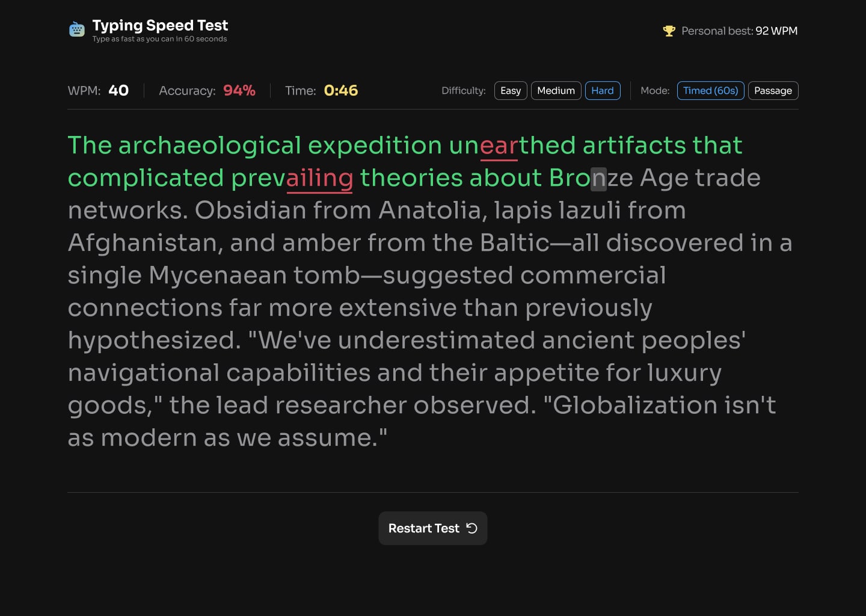Click the WPM value of 40

pyautogui.click(x=118, y=91)
